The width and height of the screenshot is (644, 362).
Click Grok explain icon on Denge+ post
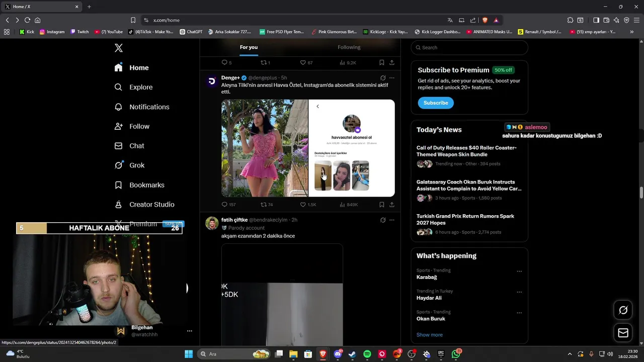point(383,78)
